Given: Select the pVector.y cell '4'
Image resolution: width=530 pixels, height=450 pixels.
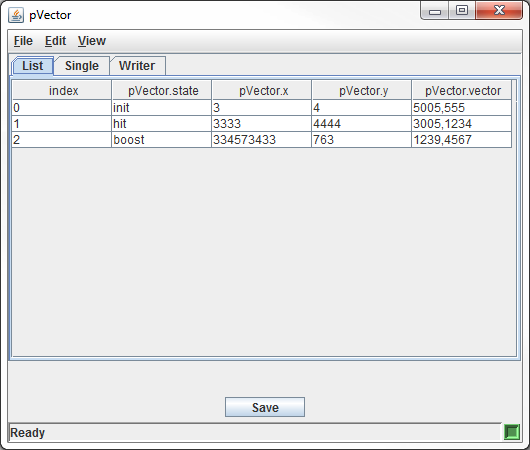Looking at the screenshot, I should [x=362, y=108].
